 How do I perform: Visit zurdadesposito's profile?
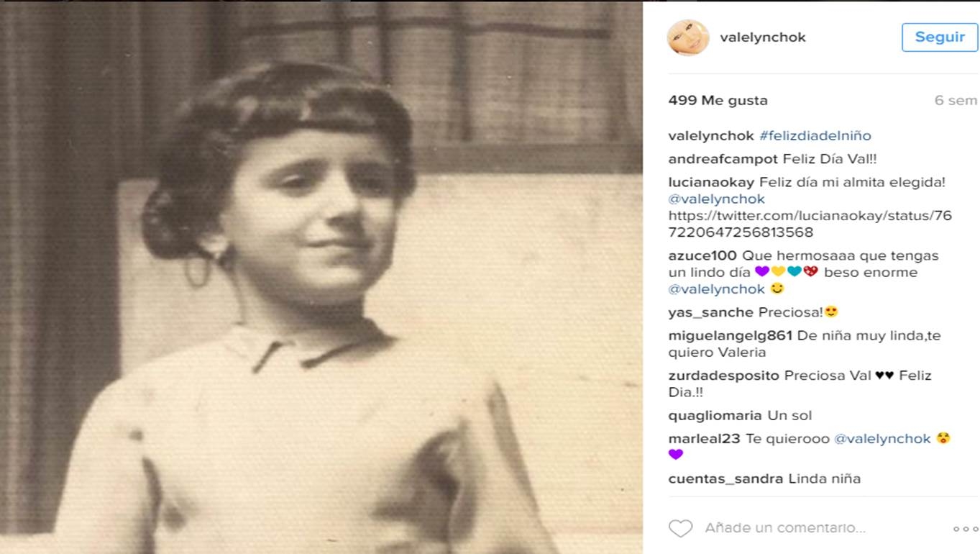click(723, 376)
